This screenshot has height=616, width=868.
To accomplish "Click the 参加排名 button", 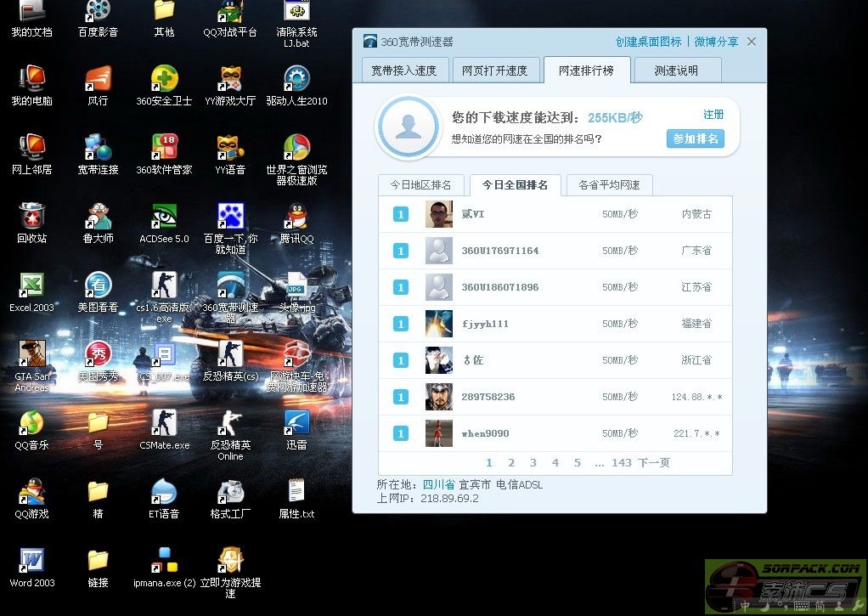I will coord(695,138).
